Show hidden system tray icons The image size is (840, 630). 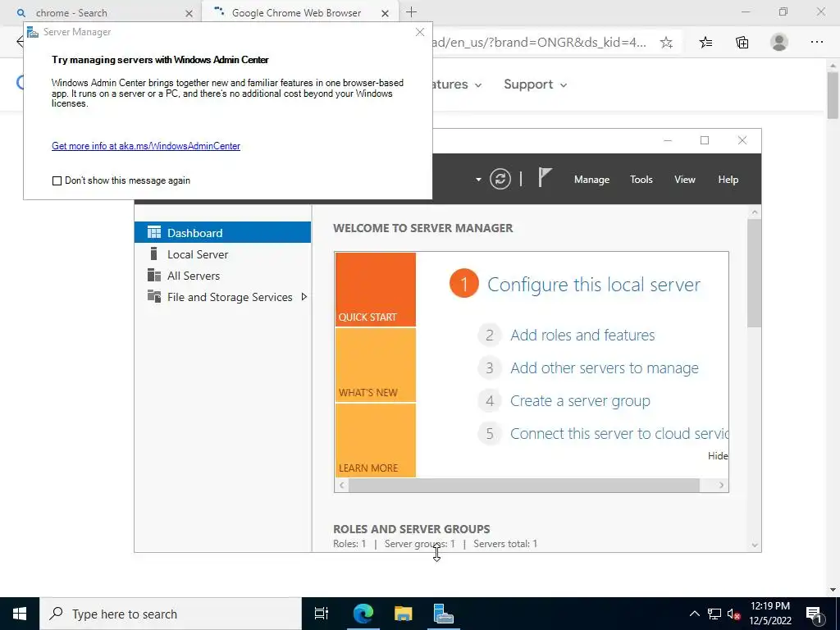[x=694, y=614]
